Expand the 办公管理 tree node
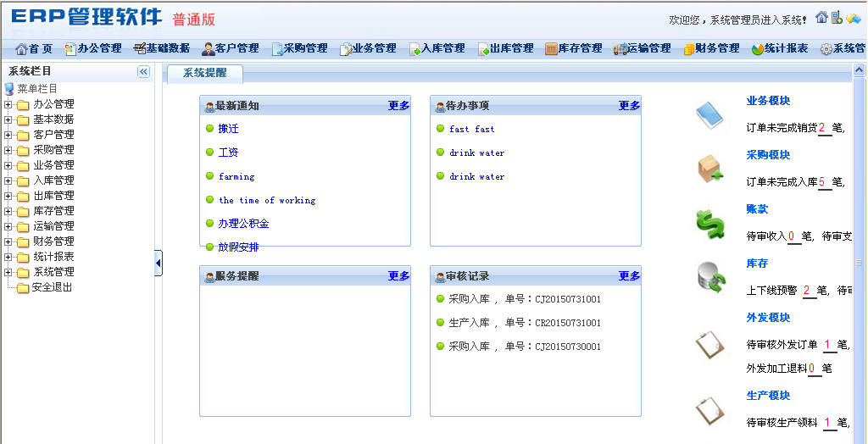Viewport: 868px width, 444px height. pos(8,104)
